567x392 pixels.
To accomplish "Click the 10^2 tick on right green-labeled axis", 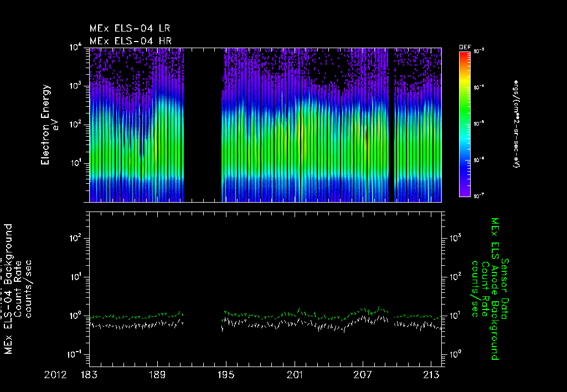I will [456, 277].
